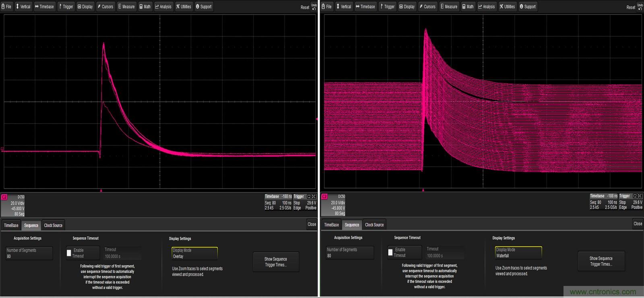Open the Cursors menu in the left oscilloscope window
This screenshot has height=298, width=644.
coord(105,6)
